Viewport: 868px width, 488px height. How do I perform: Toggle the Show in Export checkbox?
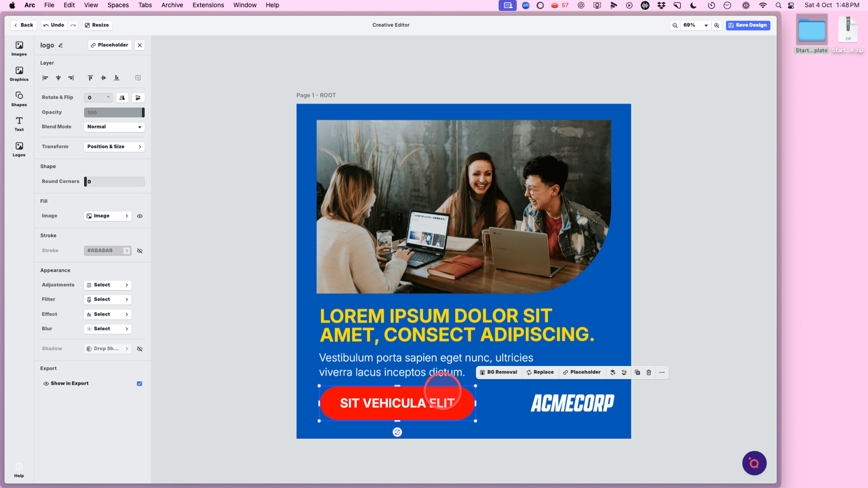click(139, 384)
